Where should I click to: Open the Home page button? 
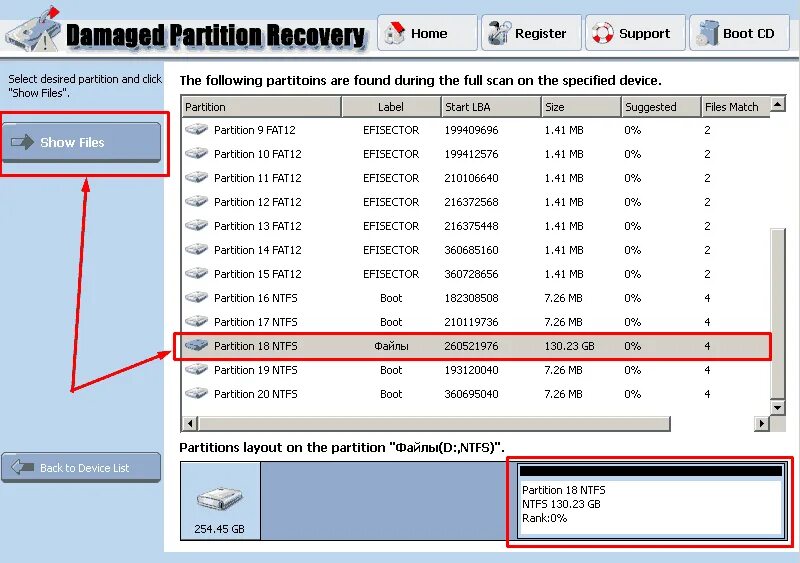pos(427,33)
